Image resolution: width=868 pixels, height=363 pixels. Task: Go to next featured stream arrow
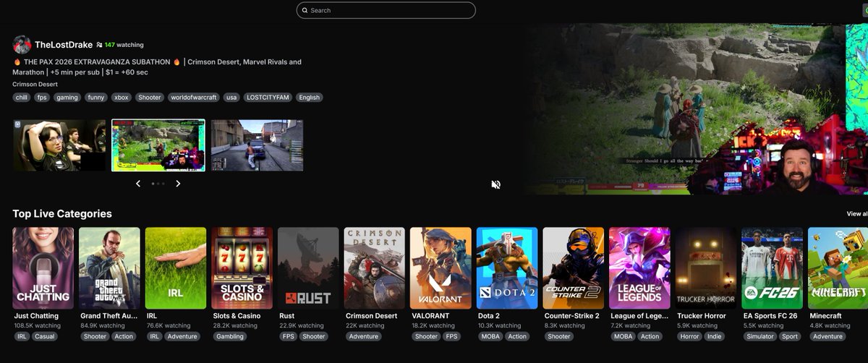point(178,184)
